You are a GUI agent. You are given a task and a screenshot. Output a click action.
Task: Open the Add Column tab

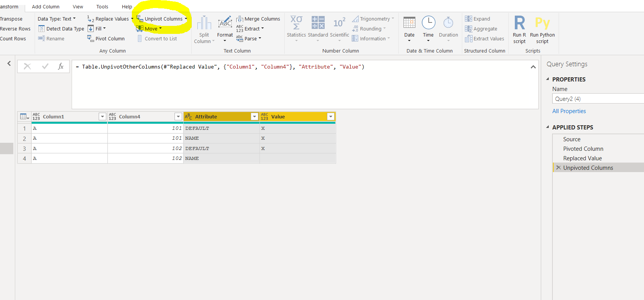click(46, 7)
